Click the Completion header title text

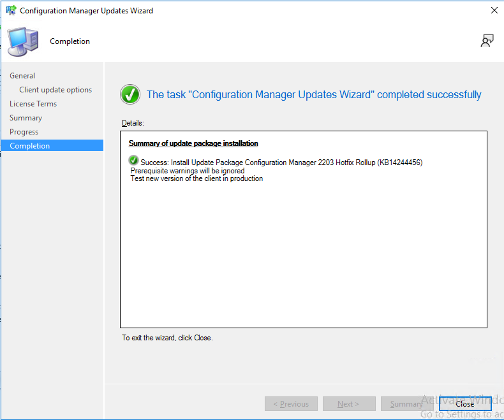point(70,41)
